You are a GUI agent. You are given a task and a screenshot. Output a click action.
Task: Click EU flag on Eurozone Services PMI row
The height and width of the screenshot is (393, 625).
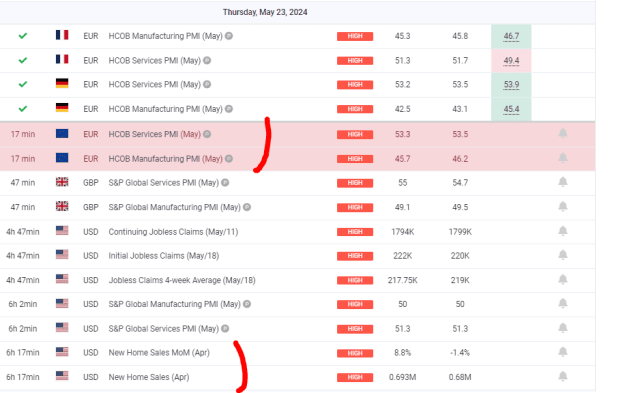[x=62, y=134]
